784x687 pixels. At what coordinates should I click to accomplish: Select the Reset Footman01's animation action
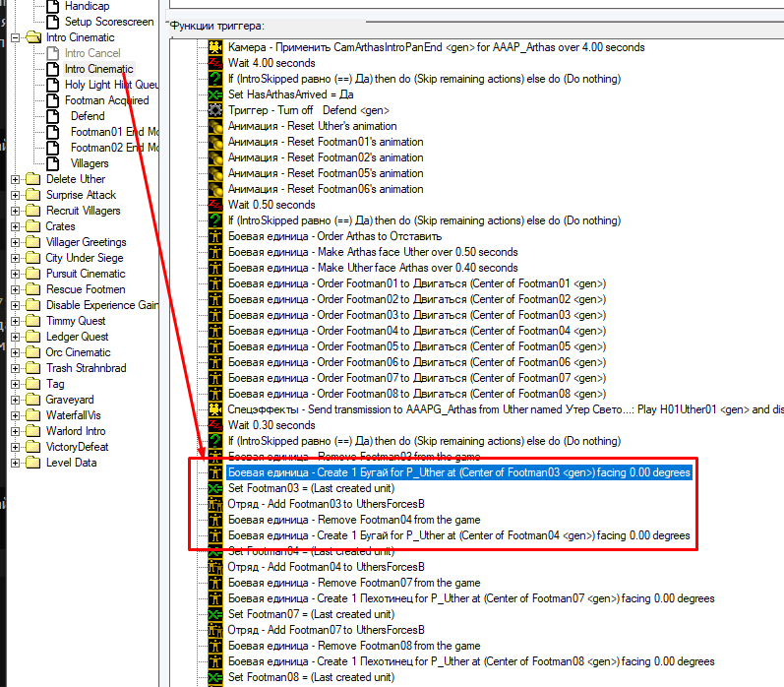[x=326, y=142]
